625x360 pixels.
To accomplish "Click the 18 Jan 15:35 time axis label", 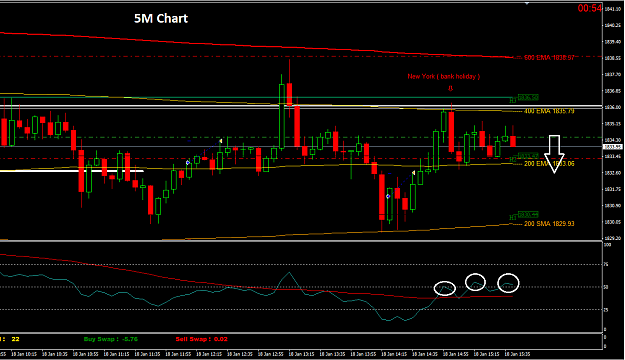I will point(517,354).
